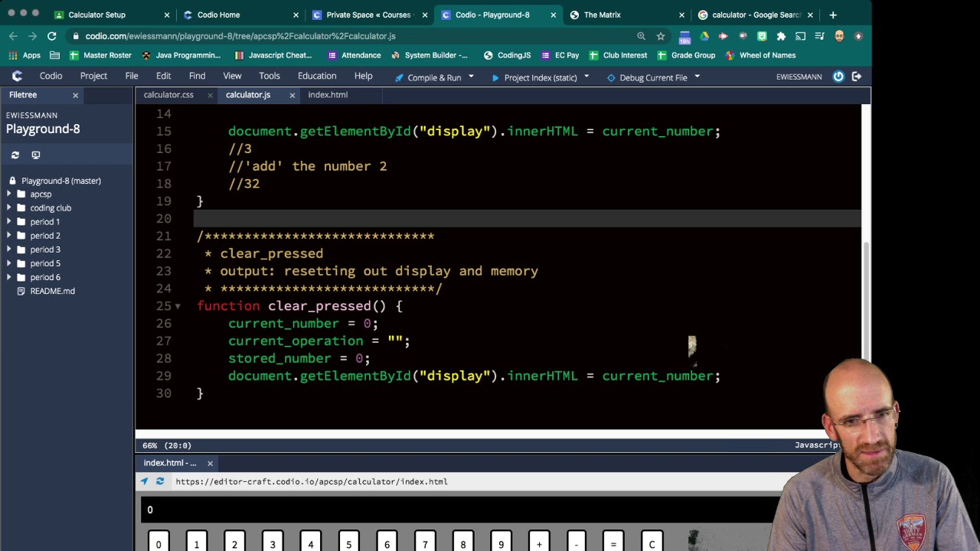Open the Project Index (static) dropdown arrow
The width and height of the screenshot is (980, 551).
[x=586, y=77]
